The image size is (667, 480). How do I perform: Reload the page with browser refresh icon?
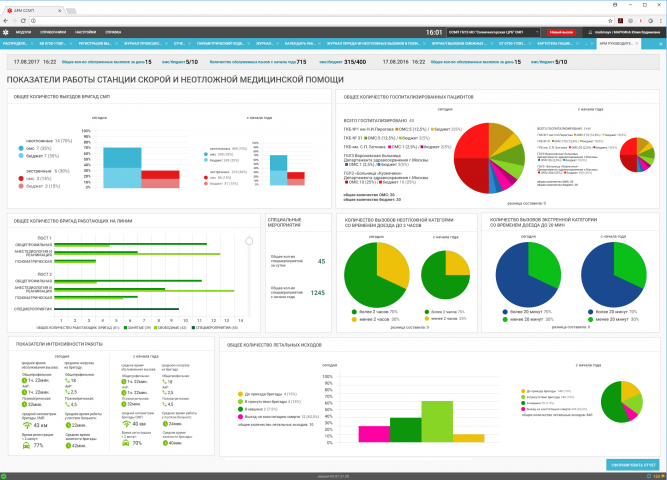(23, 20)
